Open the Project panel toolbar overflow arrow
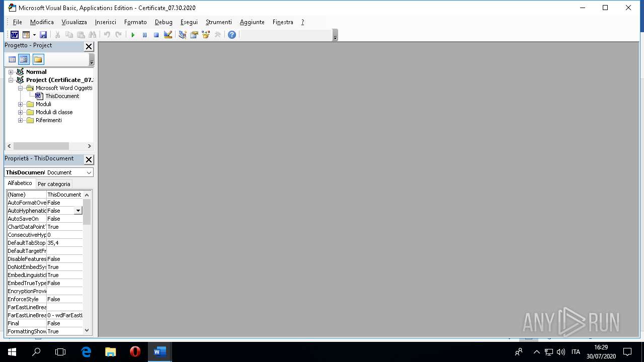 (x=92, y=60)
